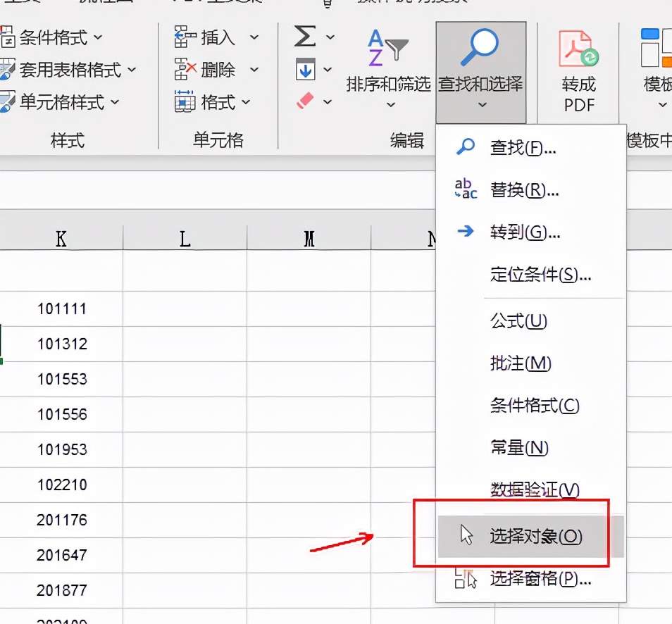Image resolution: width=672 pixels, height=624 pixels.
Task: Select cell containing 102210
Action: click(61, 485)
